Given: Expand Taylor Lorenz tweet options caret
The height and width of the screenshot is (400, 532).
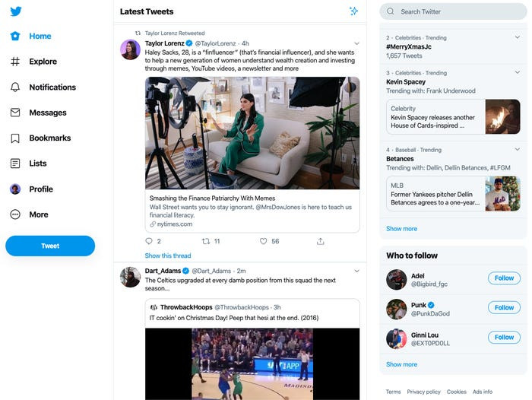Looking at the screenshot, I should coord(356,43).
